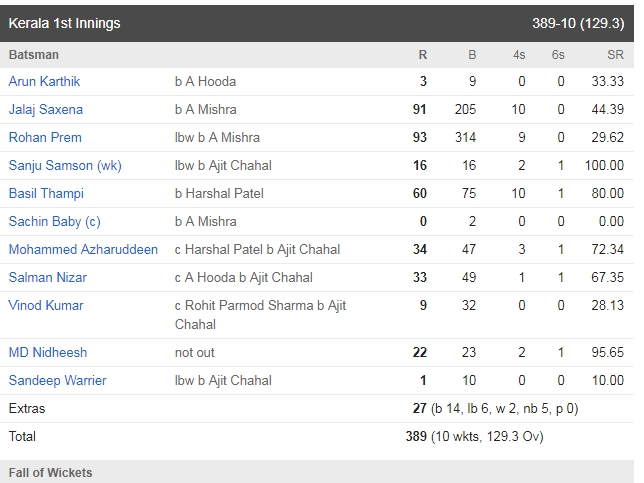Click on Jalaj Saxena's name
Viewport: 644px width, 483px height.
click(46, 109)
